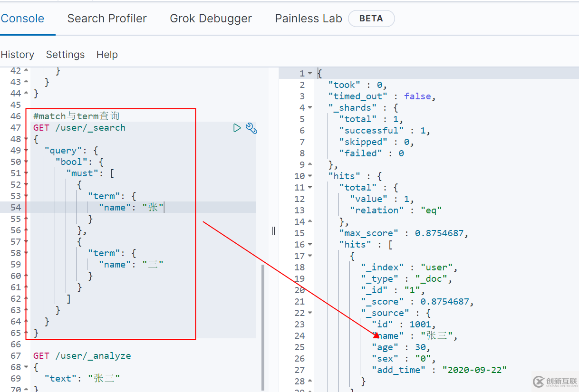This screenshot has width=579, height=392.
Task: Click "add_time" : "2020-09-22" in response
Action: (439, 370)
